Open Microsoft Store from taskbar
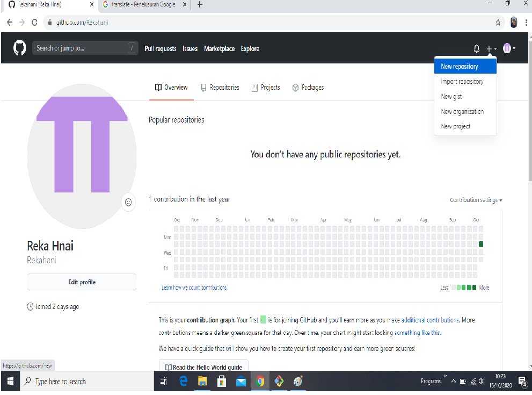 pos(222,381)
